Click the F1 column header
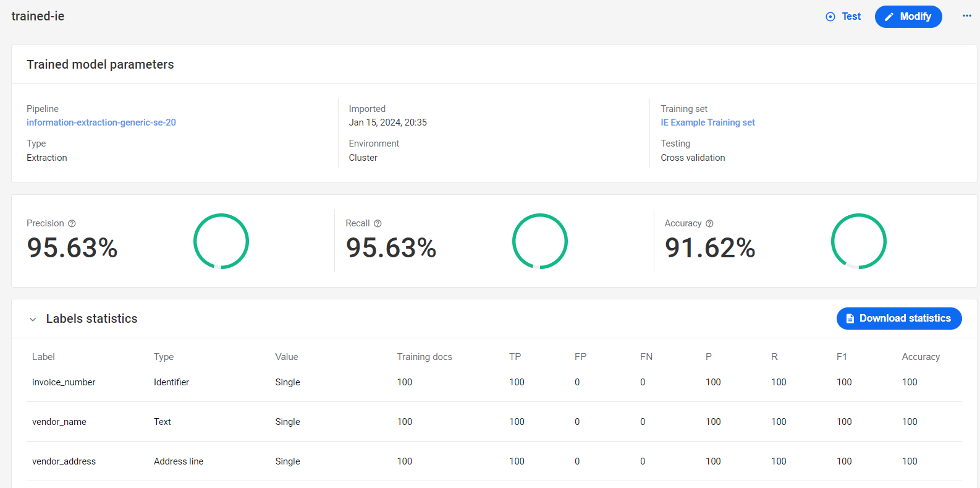 (842, 357)
